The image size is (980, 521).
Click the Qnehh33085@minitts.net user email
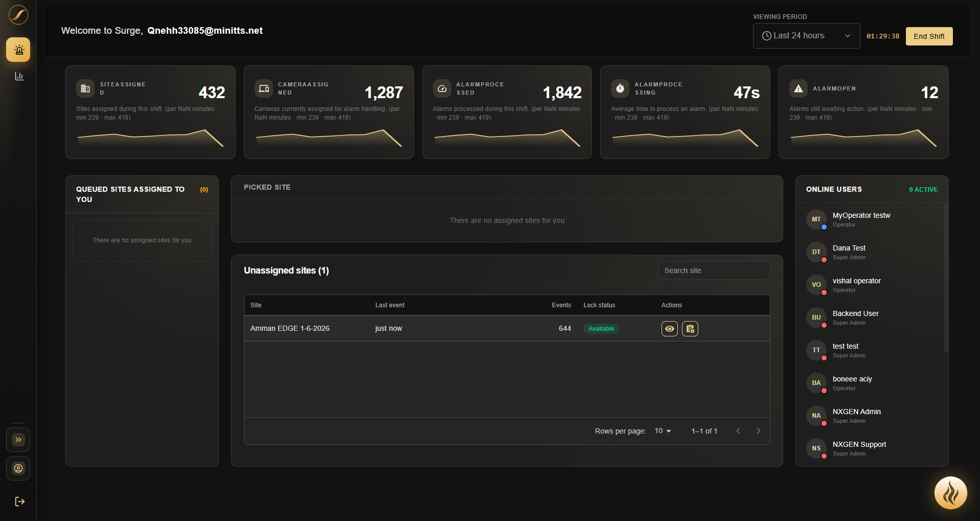(205, 31)
